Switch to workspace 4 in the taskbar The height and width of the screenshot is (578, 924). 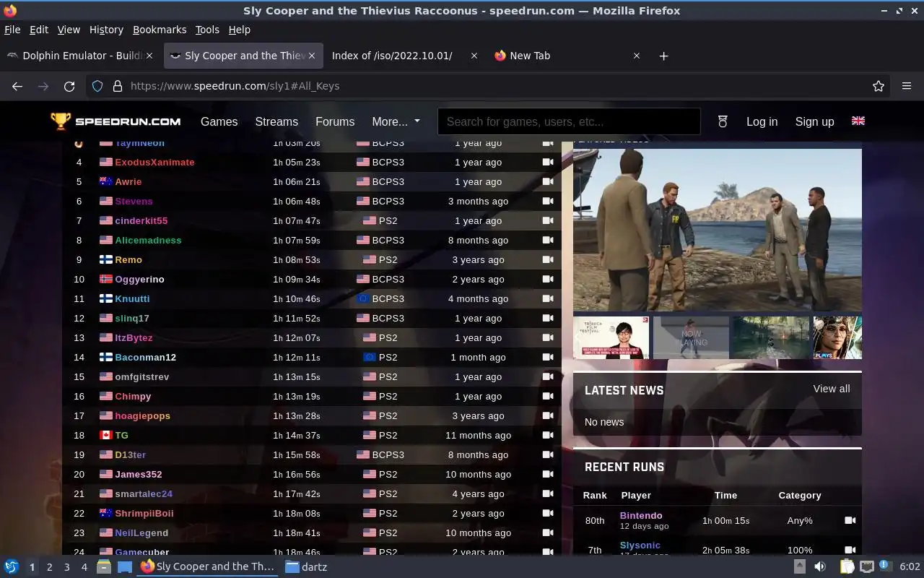pyautogui.click(x=84, y=567)
